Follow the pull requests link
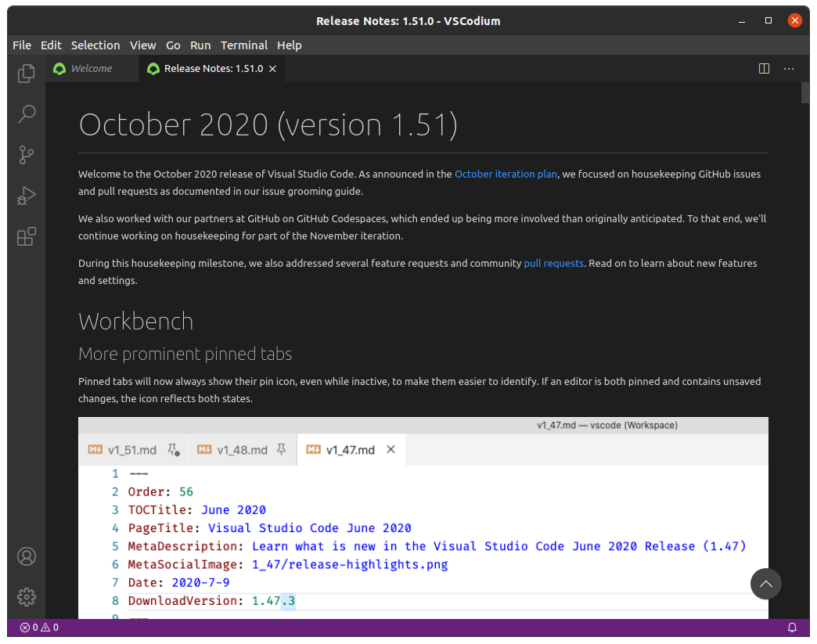 point(553,263)
